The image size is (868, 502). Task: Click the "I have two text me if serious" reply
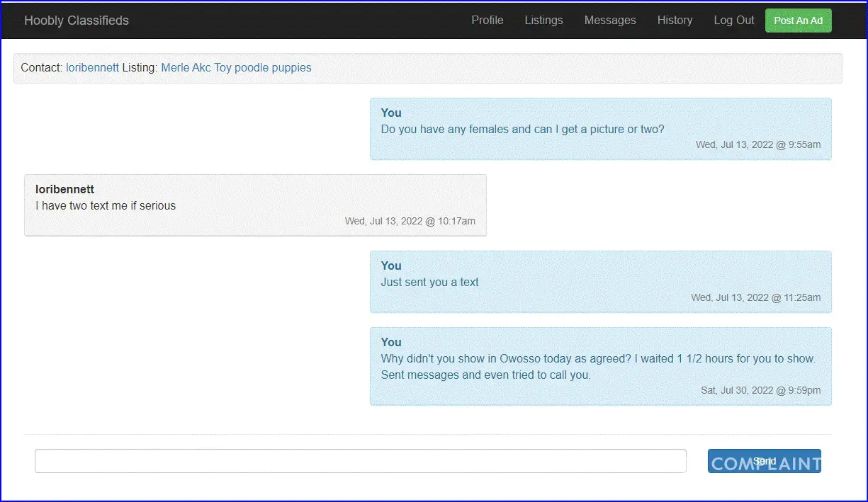(x=106, y=206)
